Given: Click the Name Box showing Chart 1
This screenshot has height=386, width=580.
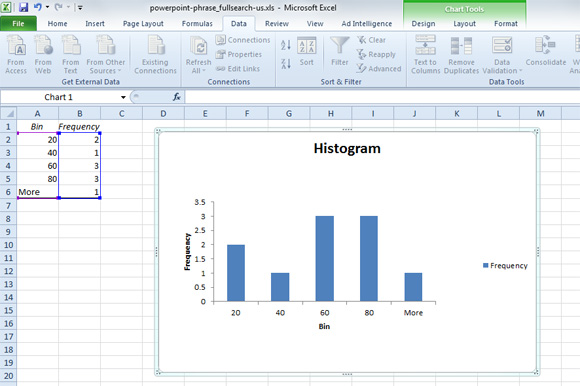Looking at the screenshot, I should click(59, 97).
